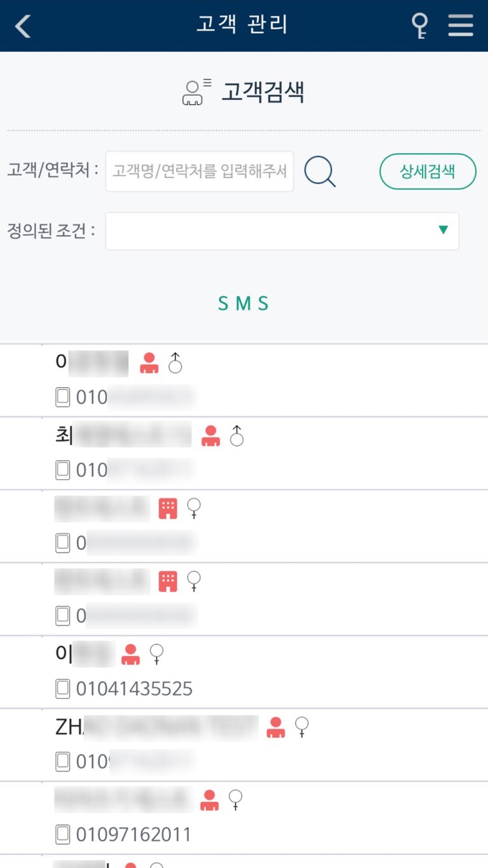Open the 정의된 조건 dropdown
Viewport: 488px width, 868px height.
pos(282,231)
